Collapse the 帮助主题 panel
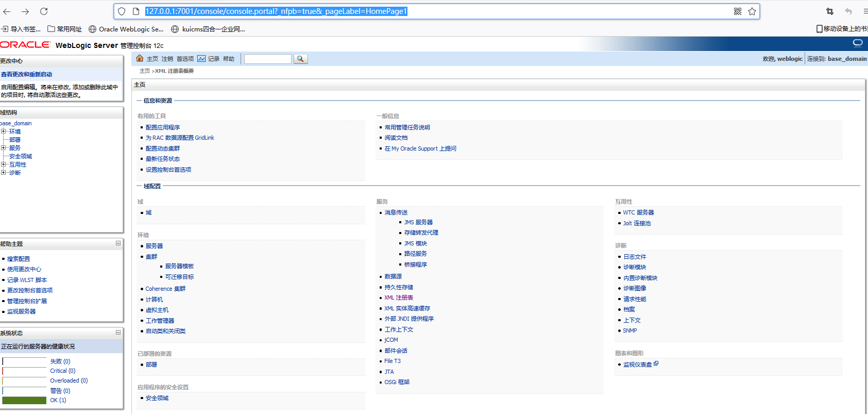 [x=118, y=243]
